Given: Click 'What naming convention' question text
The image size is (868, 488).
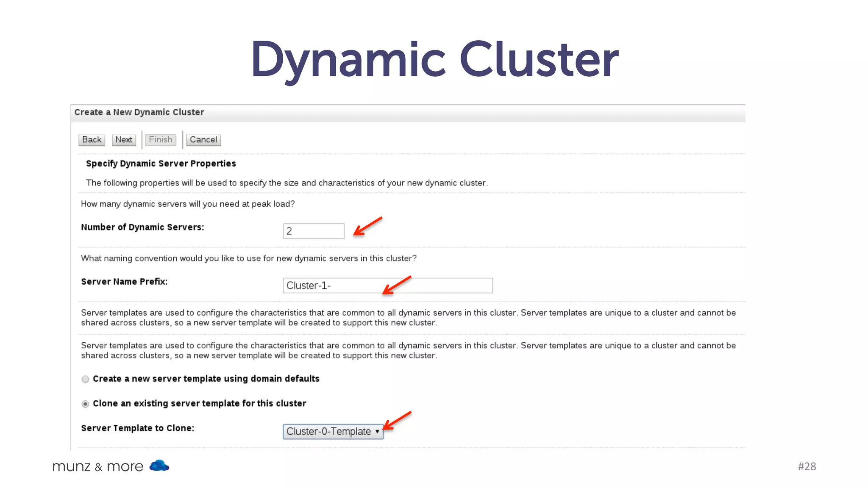Looking at the screenshot, I should pyautogui.click(x=249, y=258).
